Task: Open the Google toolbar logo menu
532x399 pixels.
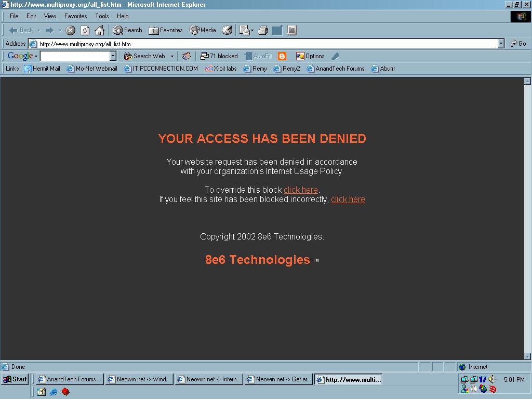Action: coord(22,56)
